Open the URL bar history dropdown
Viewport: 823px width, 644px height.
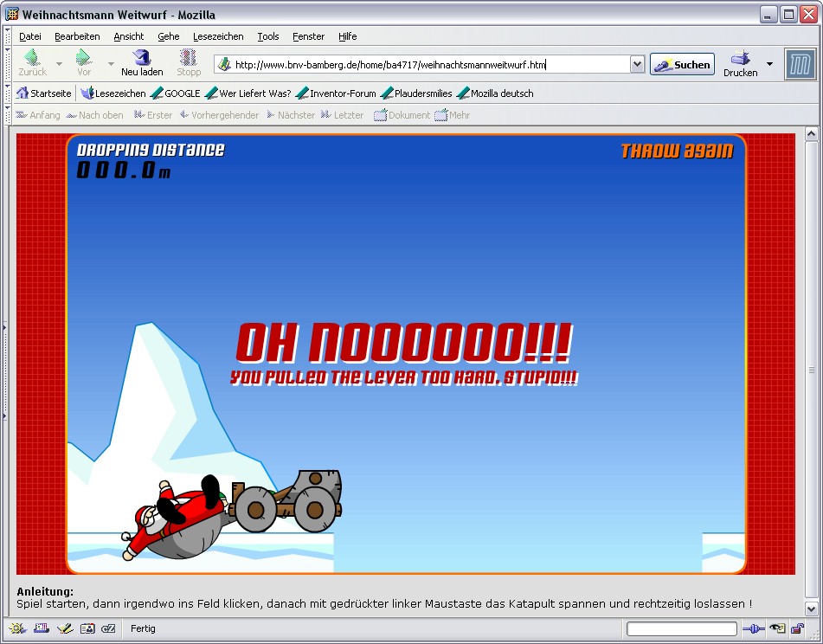637,65
